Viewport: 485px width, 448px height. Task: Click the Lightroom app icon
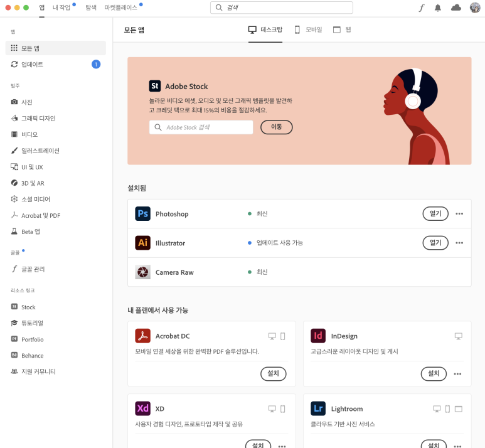(x=318, y=408)
